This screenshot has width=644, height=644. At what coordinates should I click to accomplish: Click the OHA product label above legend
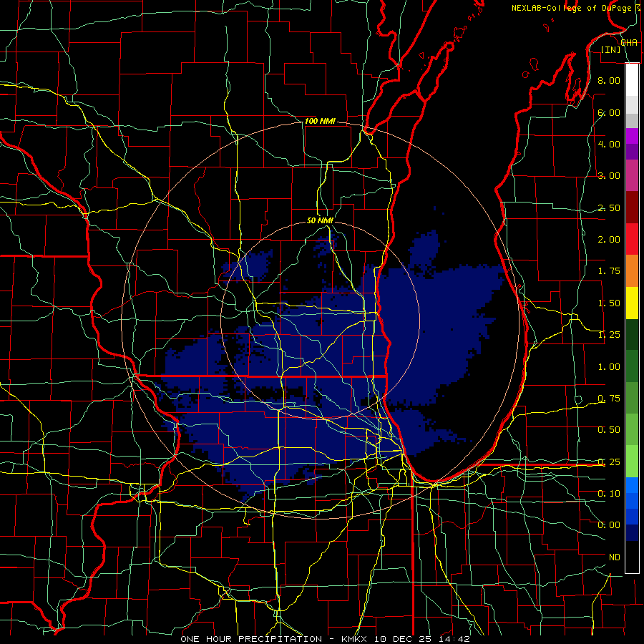(629, 43)
